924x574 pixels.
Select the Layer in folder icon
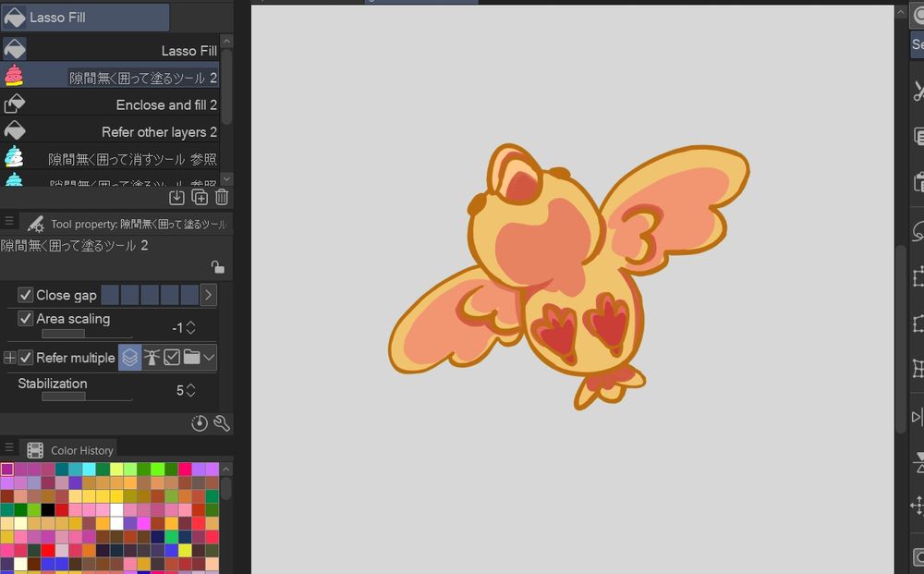tap(191, 357)
